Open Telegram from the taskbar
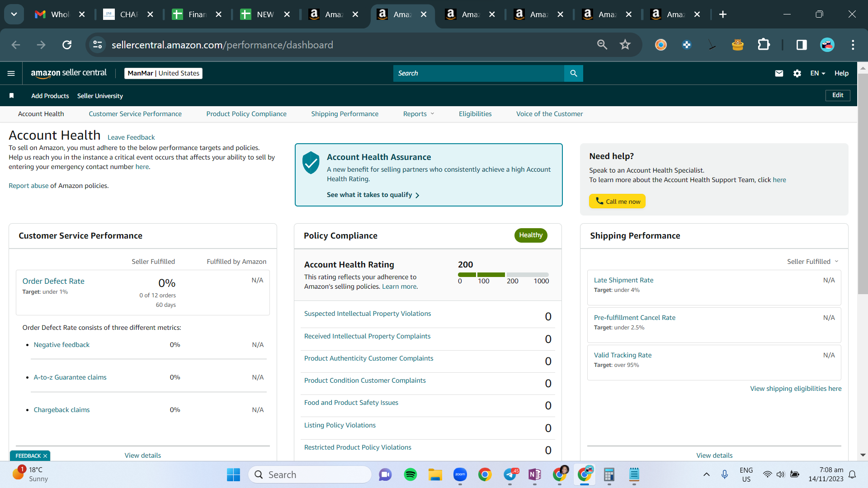 coord(510,474)
